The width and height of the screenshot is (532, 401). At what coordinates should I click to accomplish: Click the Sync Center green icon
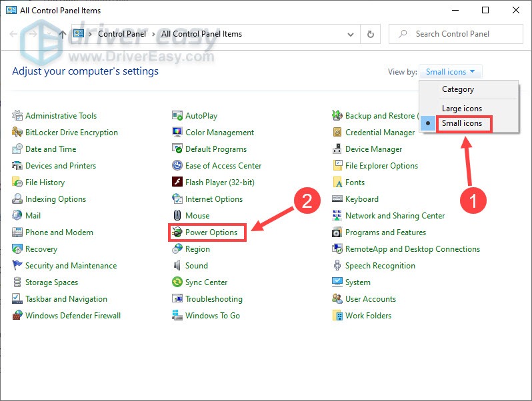pyautogui.click(x=177, y=282)
